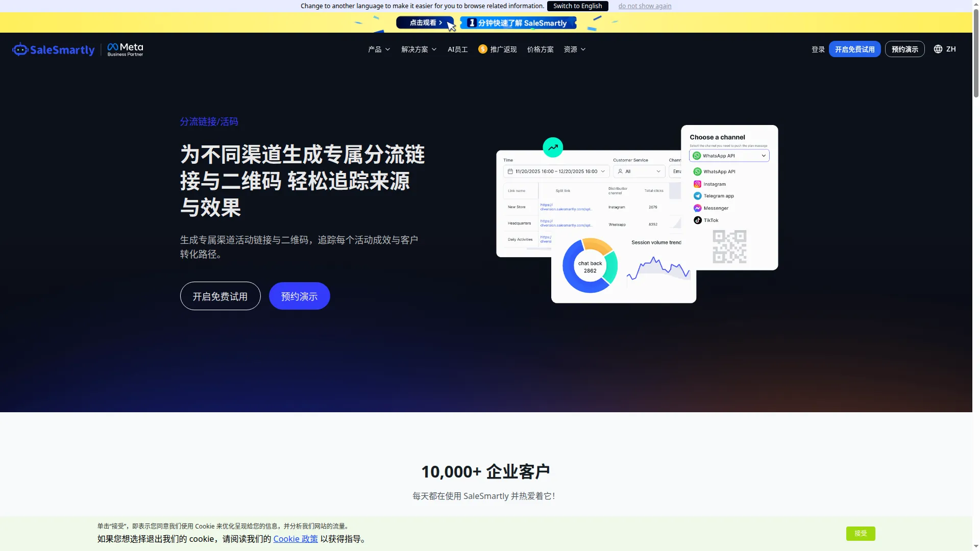The image size is (980, 551).
Task: Accept cookies with the green 接受 button
Action: (x=861, y=533)
